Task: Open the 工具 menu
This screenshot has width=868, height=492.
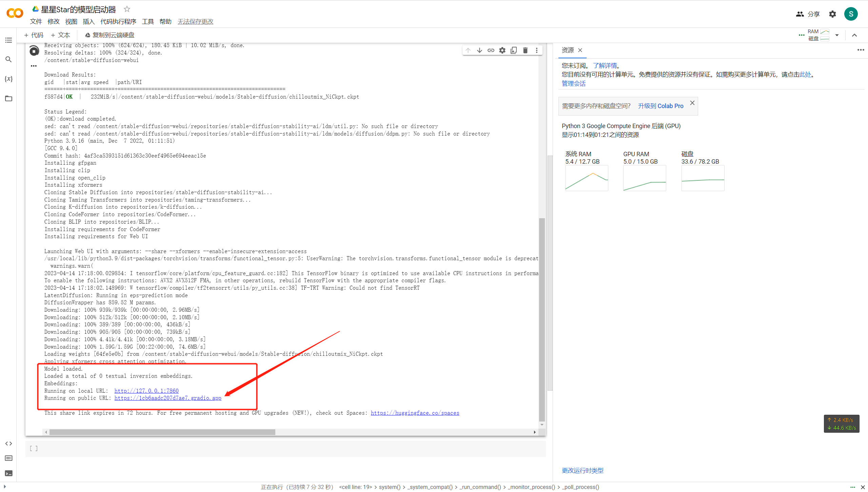Action: pos(147,22)
